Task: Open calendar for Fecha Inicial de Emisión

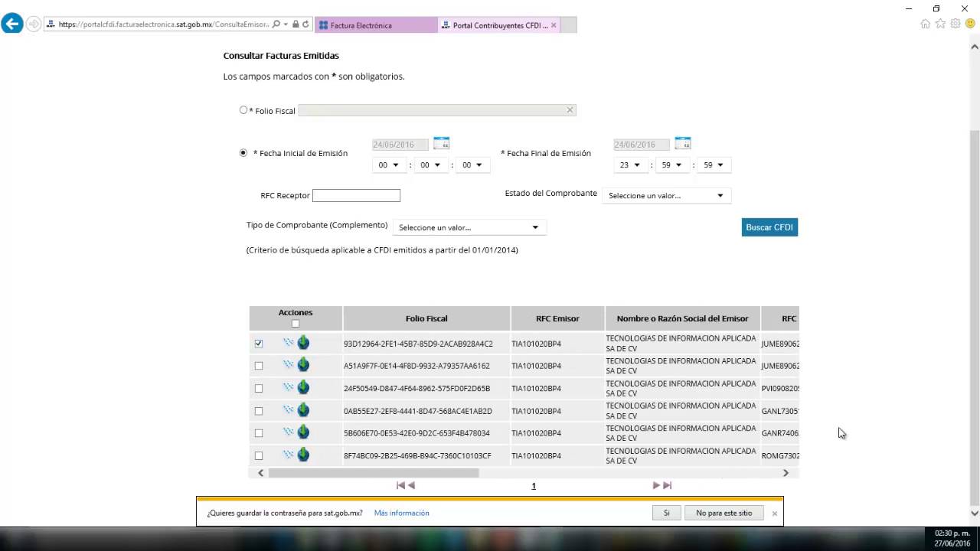Action: click(441, 143)
